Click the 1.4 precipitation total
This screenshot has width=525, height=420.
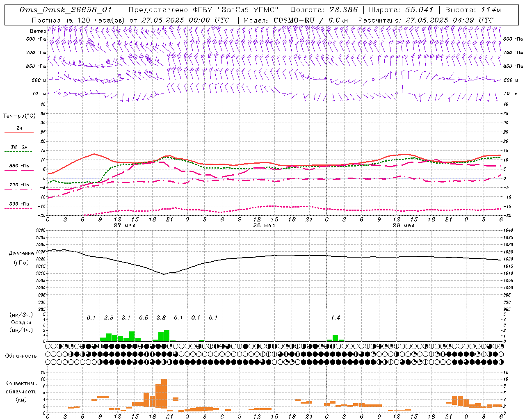[x=336, y=318]
